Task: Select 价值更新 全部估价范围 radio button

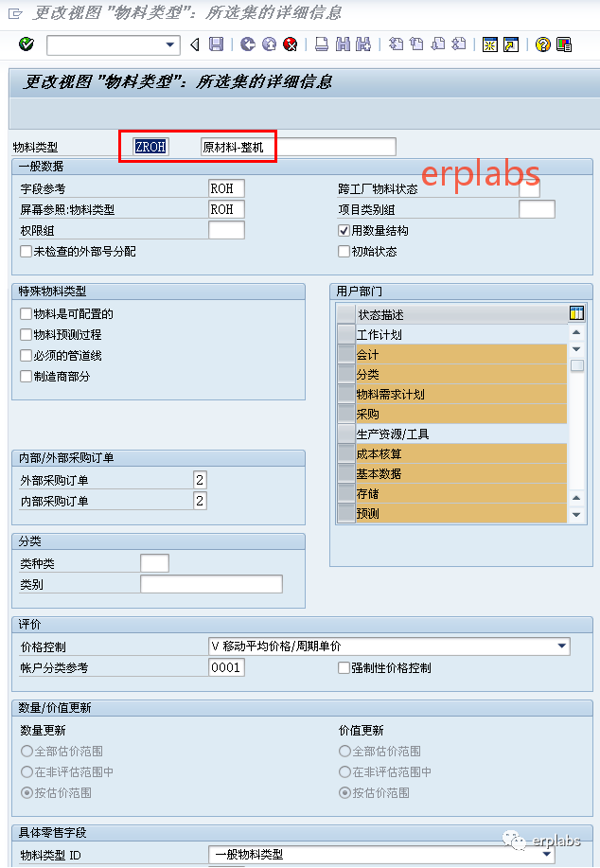Action: [344, 751]
